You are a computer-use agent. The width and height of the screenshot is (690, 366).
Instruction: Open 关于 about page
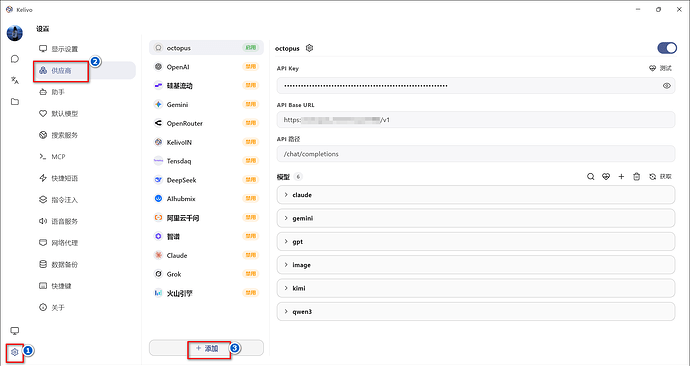click(x=85, y=307)
